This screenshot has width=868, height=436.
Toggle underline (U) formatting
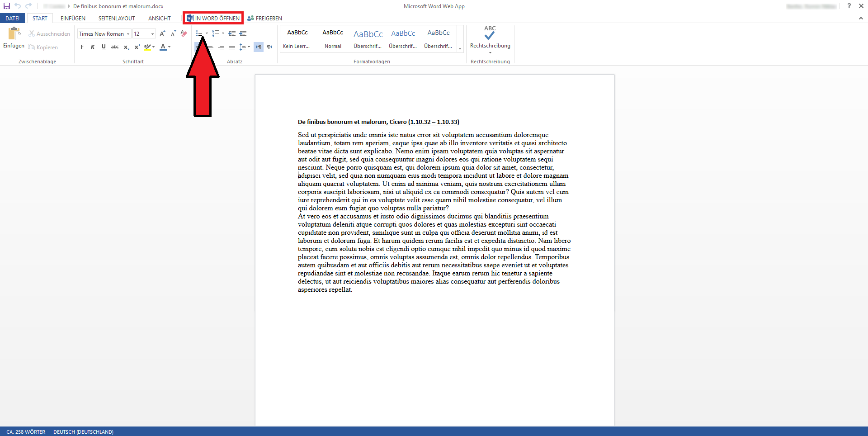tap(104, 47)
